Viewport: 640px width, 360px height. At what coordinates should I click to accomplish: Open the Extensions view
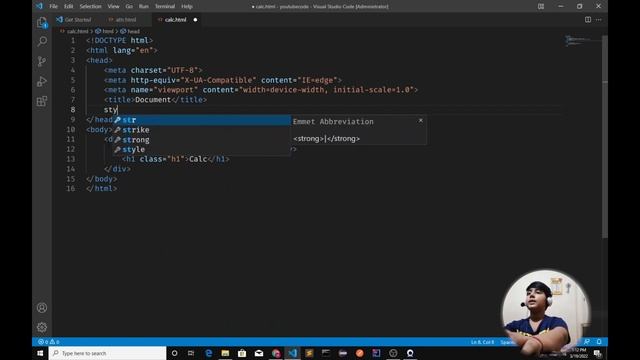(42, 101)
